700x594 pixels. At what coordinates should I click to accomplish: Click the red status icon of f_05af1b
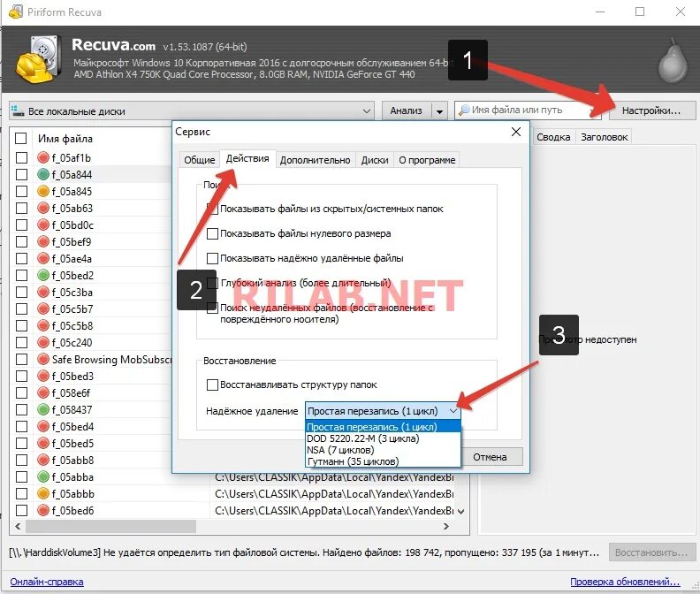[x=42, y=157]
